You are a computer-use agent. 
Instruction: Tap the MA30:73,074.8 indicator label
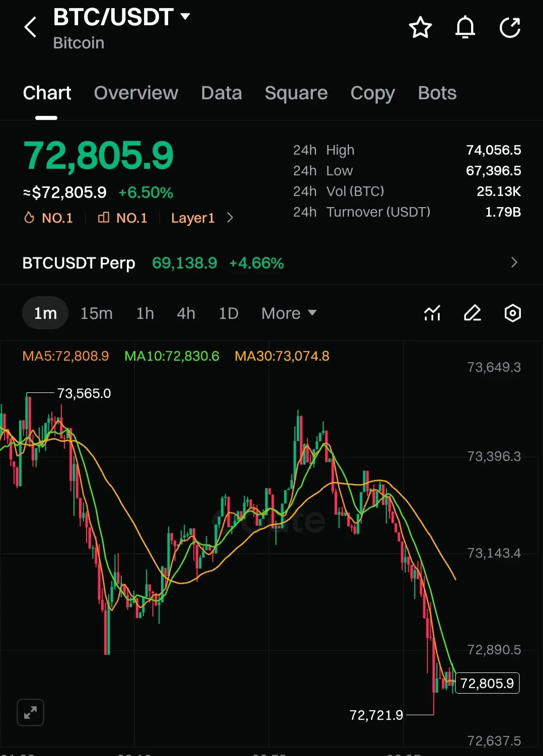[x=282, y=356]
